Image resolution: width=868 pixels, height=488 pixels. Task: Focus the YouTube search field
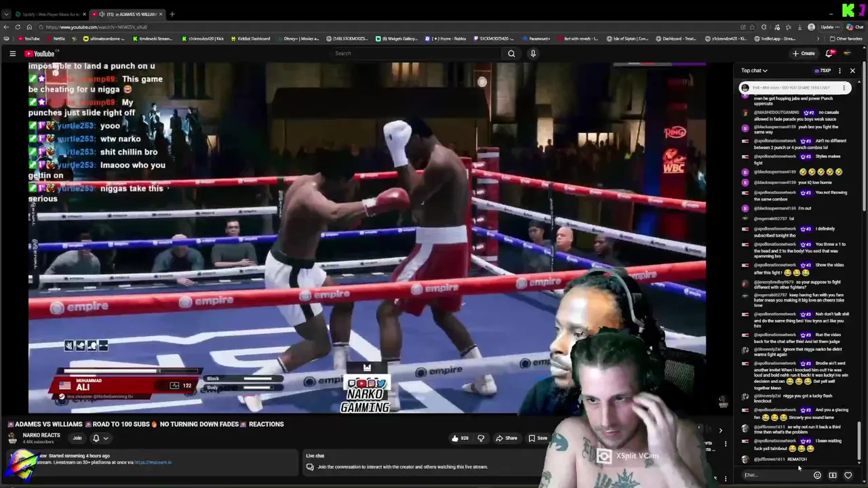pyautogui.click(x=415, y=54)
